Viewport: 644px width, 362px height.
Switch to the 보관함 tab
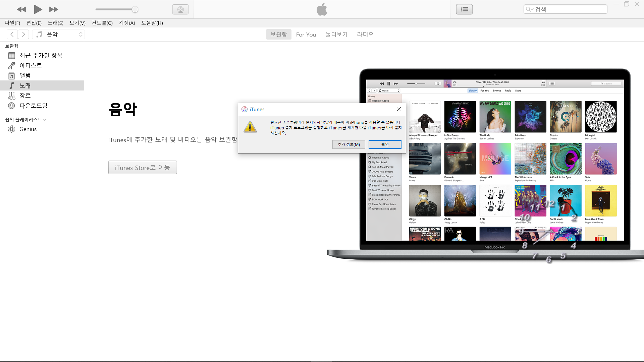click(x=279, y=34)
